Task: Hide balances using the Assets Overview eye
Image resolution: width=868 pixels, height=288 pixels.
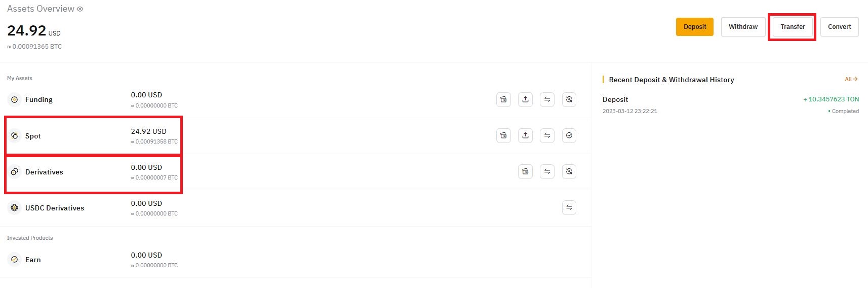Action: point(80,9)
